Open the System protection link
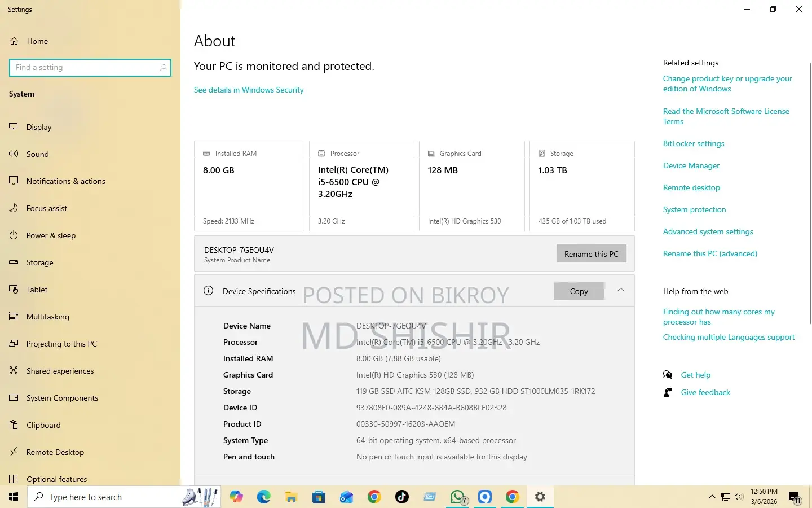Viewport: 812px width, 508px height. point(694,209)
